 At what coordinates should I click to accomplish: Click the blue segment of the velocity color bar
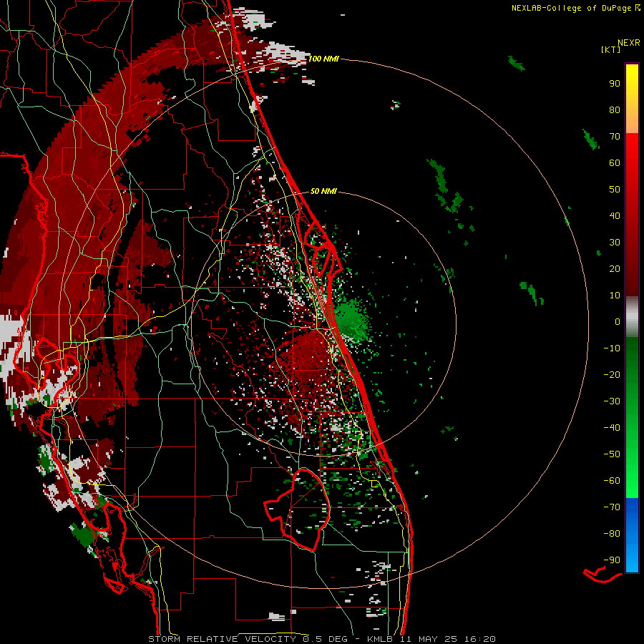coord(632,535)
